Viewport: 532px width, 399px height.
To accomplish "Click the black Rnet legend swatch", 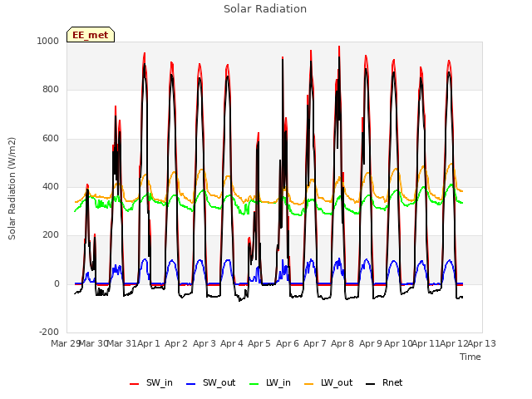I will [x=371, y=384].
